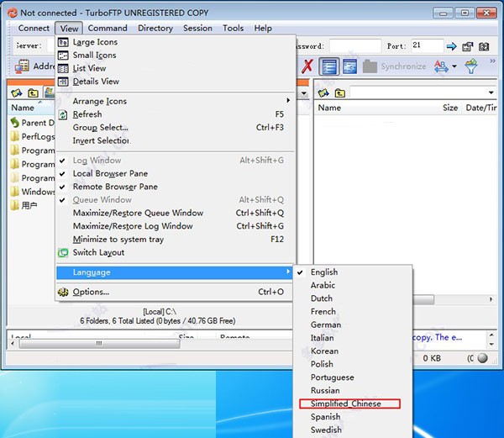Screen dimensions: 504x438
Task: Click the Refresh menu icon
Action: [x=63, y=114]
